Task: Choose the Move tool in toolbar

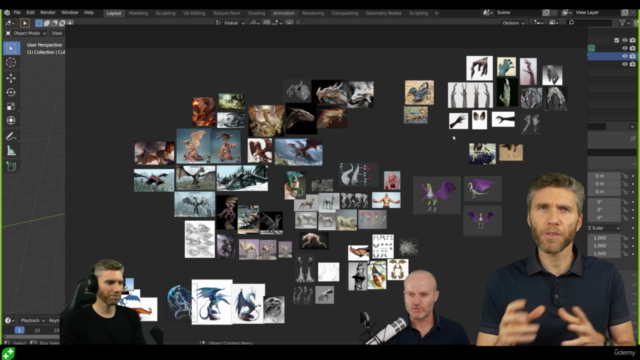Action: click(x=11, y=78)
